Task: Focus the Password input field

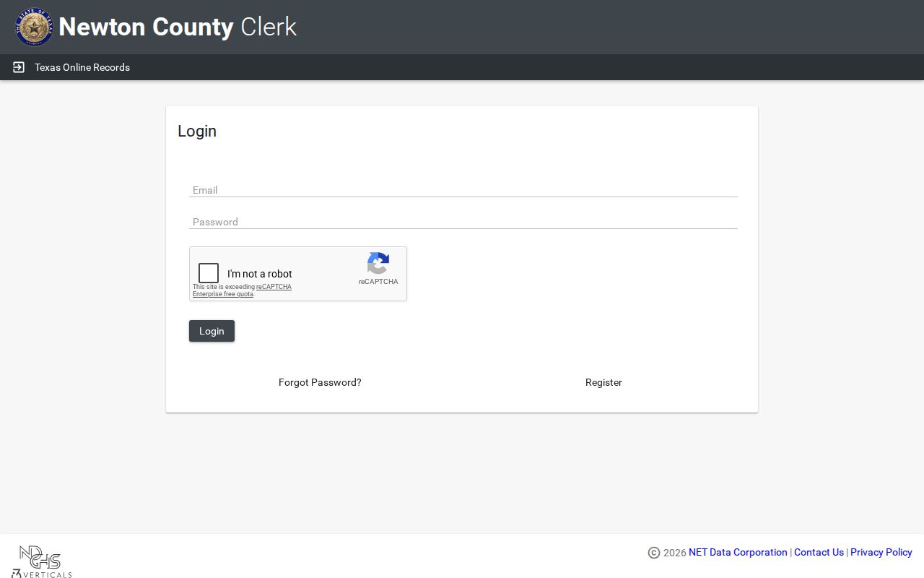Action: tap(463, 221)
